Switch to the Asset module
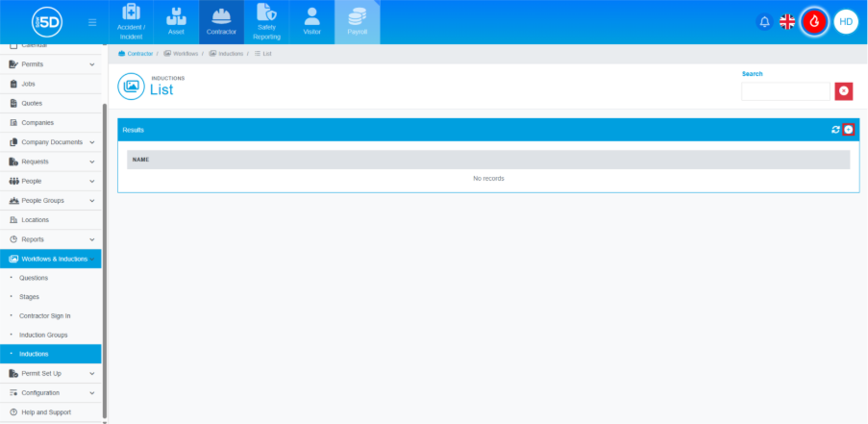The height and width of the screenshot is (424, 868). (175, 22)
